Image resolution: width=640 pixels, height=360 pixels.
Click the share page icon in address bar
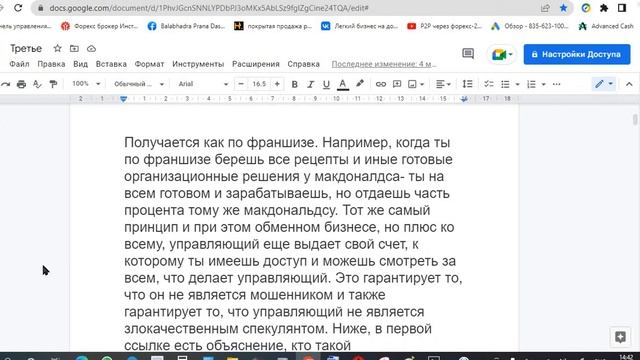[545, 8]
